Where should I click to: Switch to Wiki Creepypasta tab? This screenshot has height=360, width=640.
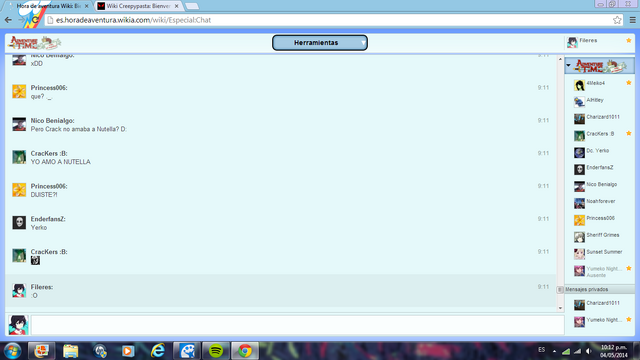pyautogui.click(x=139, y=6)
